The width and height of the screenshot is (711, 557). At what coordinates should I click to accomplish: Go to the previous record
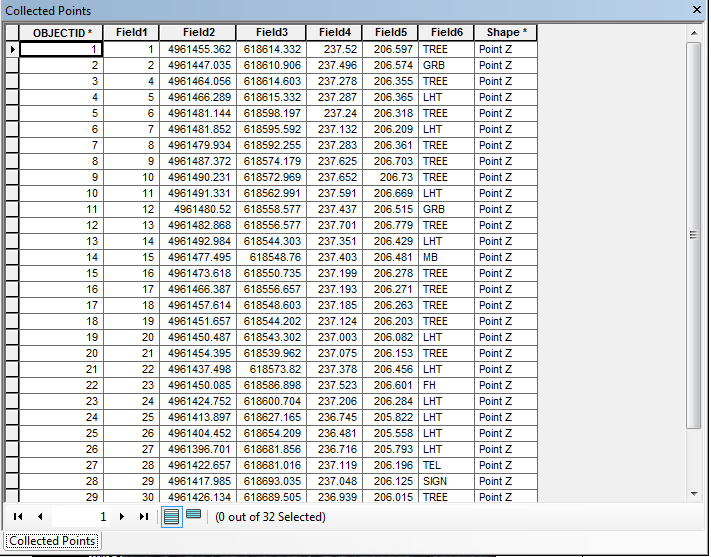click(x=40, y=516)
